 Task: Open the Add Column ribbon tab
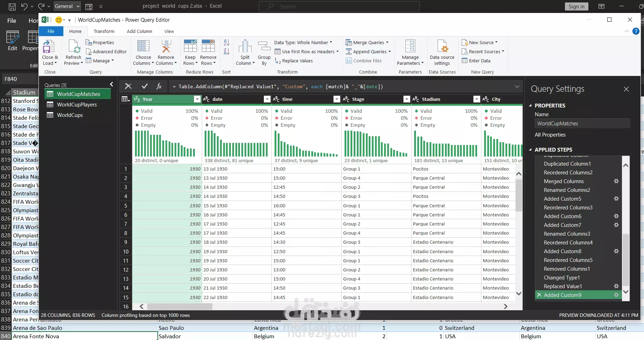(x=139, y=31)
